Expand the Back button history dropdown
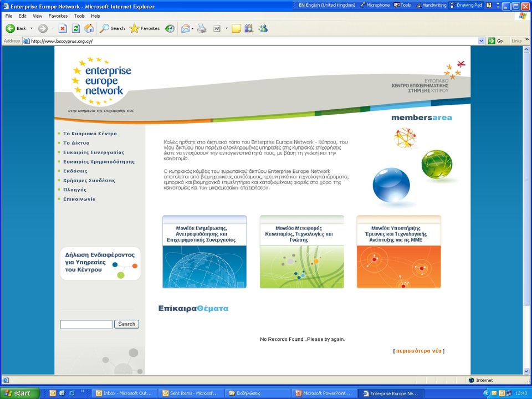Screen dimensions: 532x399 pos(32,28)
